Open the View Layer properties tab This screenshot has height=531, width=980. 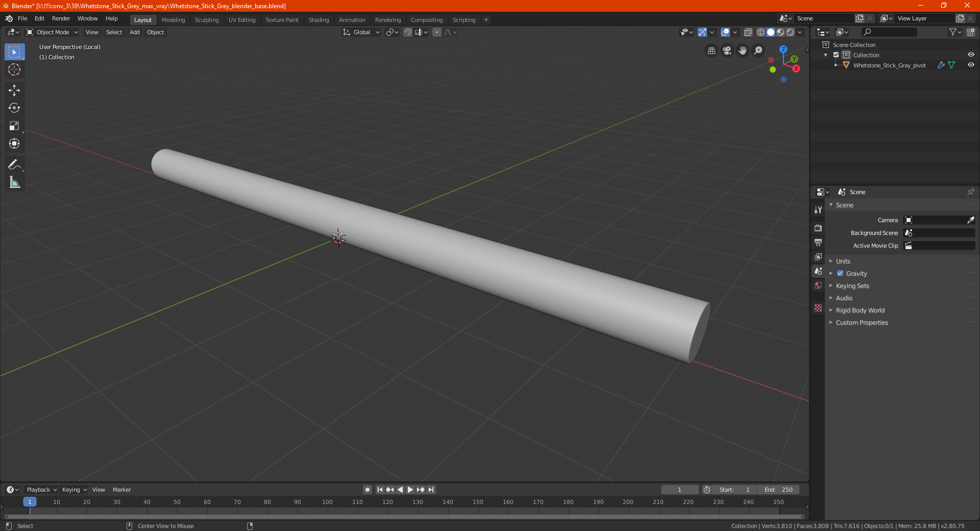(818, 256)
